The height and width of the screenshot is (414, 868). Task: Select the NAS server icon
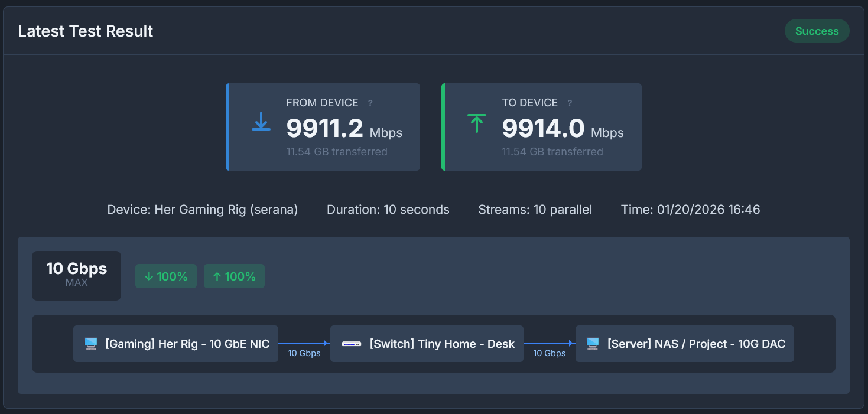(x=593, y=343)
